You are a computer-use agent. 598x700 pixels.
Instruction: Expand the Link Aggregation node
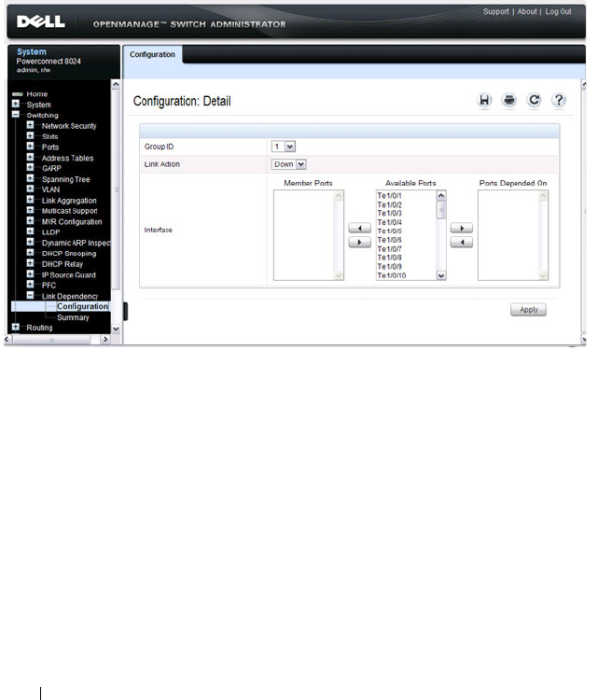coord(30,200)
